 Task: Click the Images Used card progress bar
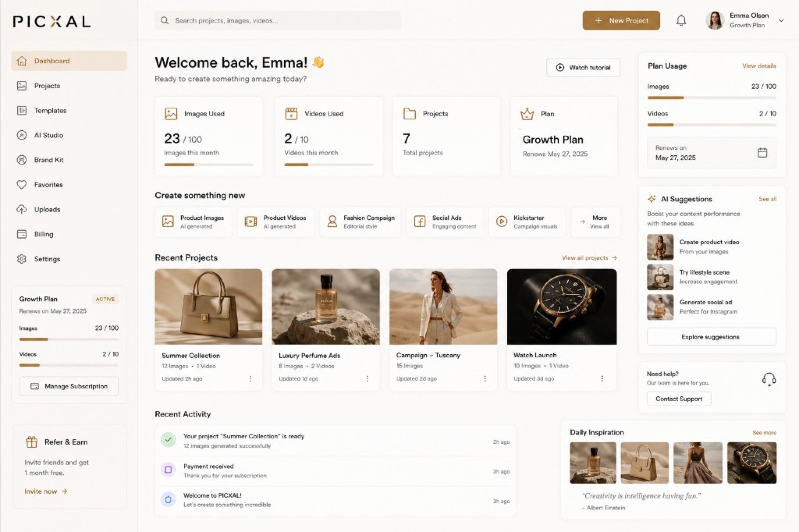coord(209,165)
